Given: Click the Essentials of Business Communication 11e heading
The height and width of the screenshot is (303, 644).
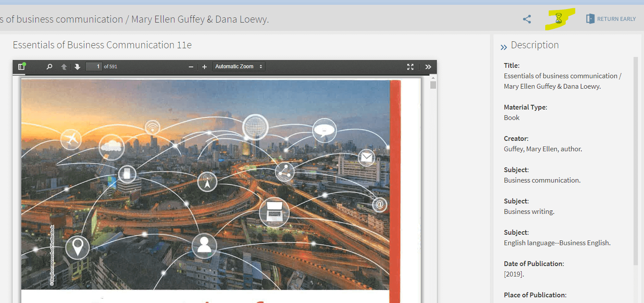Looking at the screenshot, I should 102,45.
